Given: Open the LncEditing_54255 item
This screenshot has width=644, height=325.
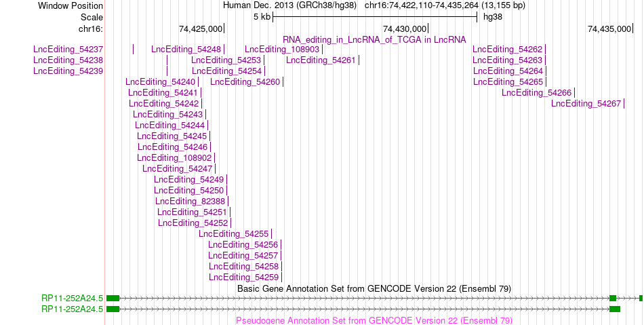Looking at the screenshot, I should point(234,234).
